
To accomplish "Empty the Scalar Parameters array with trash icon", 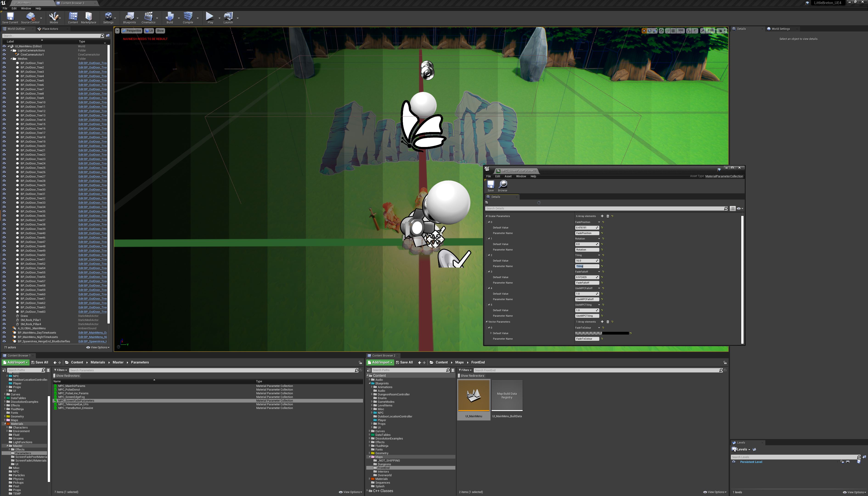I will (x=608, y=216).
